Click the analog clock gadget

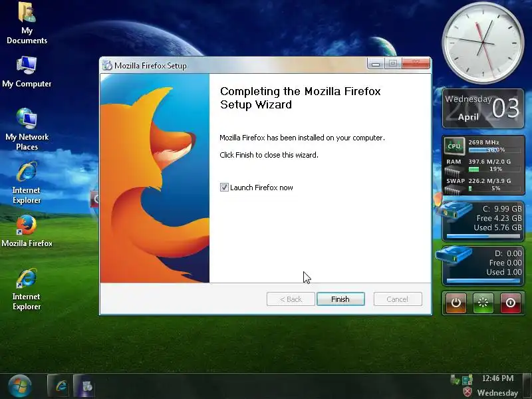coord(483,43)
